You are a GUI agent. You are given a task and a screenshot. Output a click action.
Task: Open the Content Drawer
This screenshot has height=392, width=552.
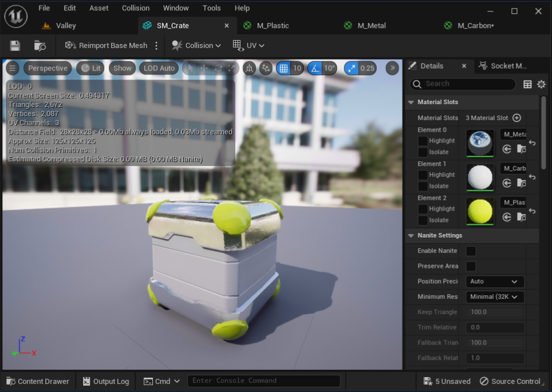coord(37,381)
